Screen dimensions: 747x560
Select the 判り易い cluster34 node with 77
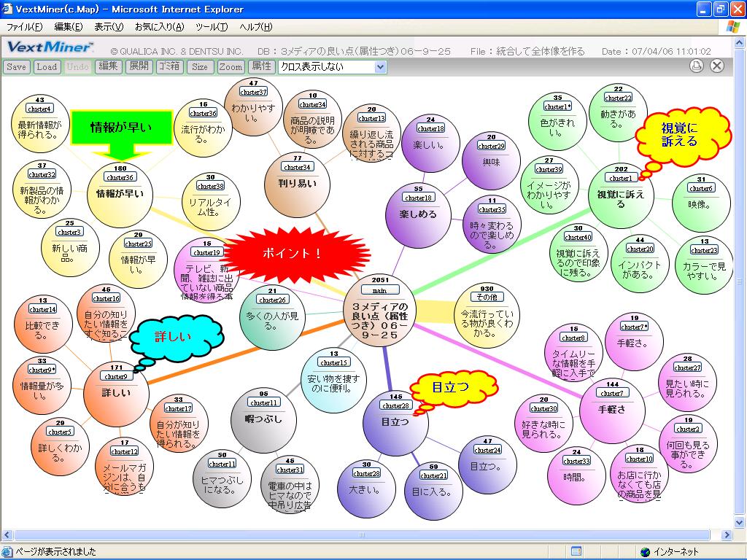coord(298,185)
